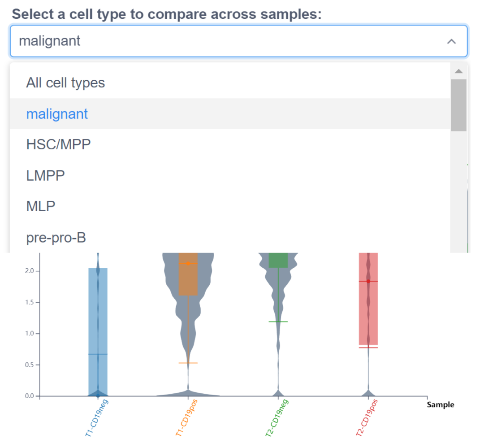Click the green T2-CD19neg box plot
Viewport: 484px width, 448px height.
coord(278,260)
